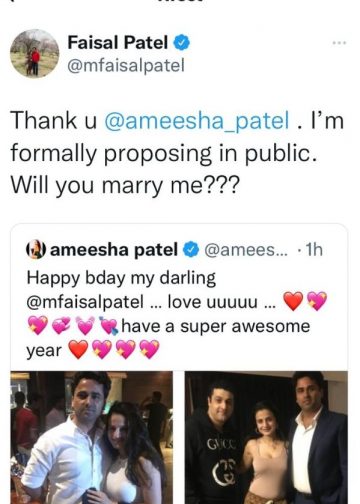The width and height of the screenshot is (360, 504).
Task: Click the ameesha patel name in the quoted tweet
Action: pyautogui.click(x=114, y=250)
